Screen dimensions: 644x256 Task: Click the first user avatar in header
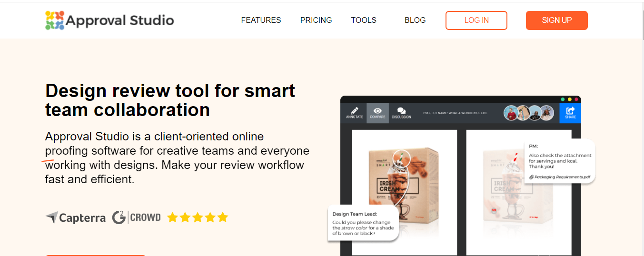[x=511, y=113]
